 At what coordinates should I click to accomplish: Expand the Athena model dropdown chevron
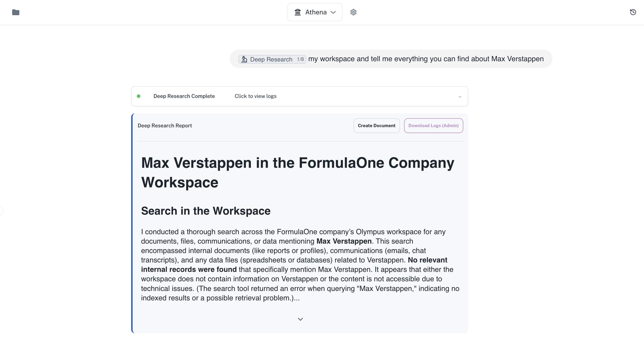tap(333, 12)
